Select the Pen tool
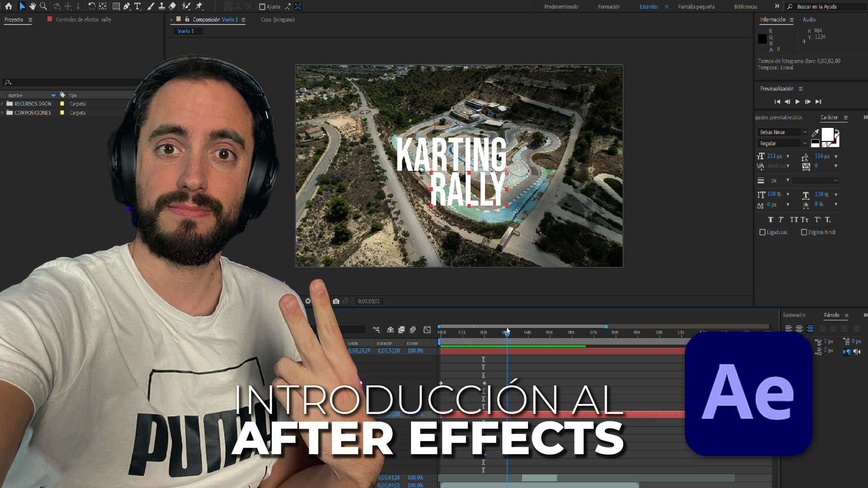 [127, 6]
